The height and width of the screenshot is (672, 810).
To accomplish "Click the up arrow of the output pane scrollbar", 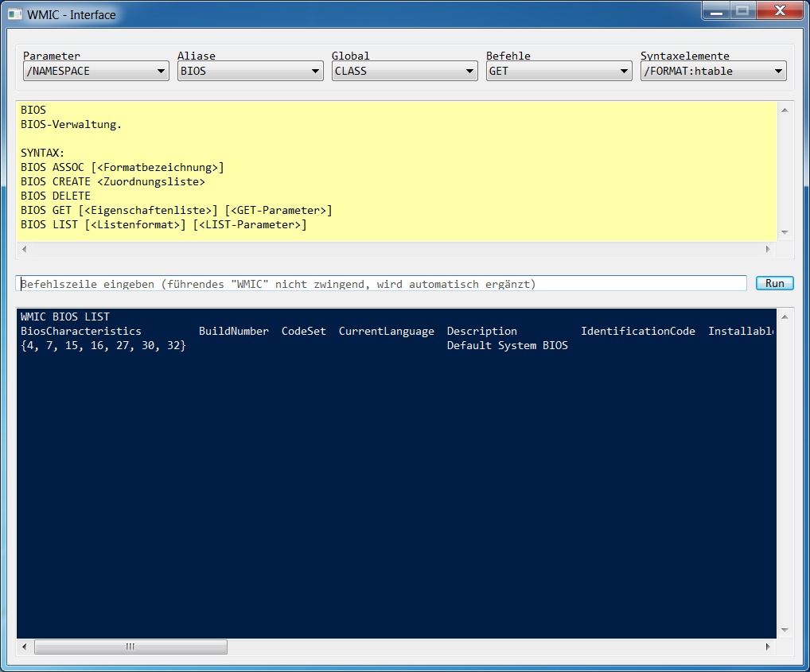I will coord(785,317).
